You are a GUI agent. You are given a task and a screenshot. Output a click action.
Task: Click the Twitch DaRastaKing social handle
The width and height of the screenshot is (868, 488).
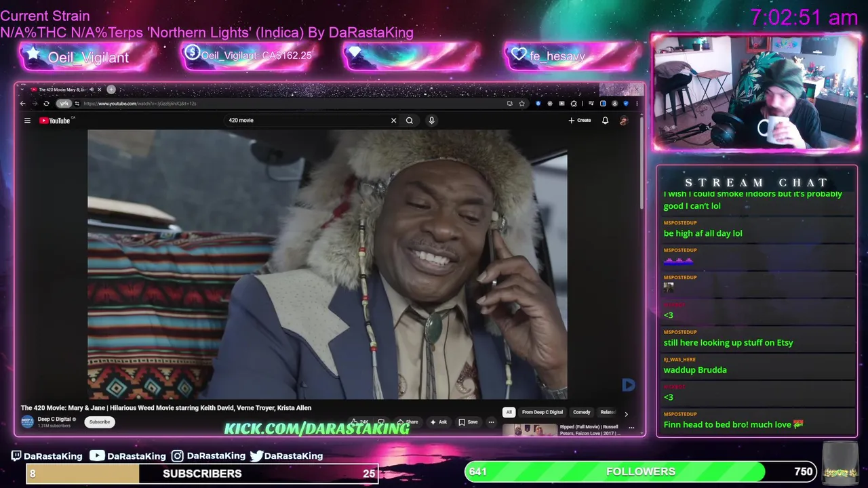pos(47,456)
